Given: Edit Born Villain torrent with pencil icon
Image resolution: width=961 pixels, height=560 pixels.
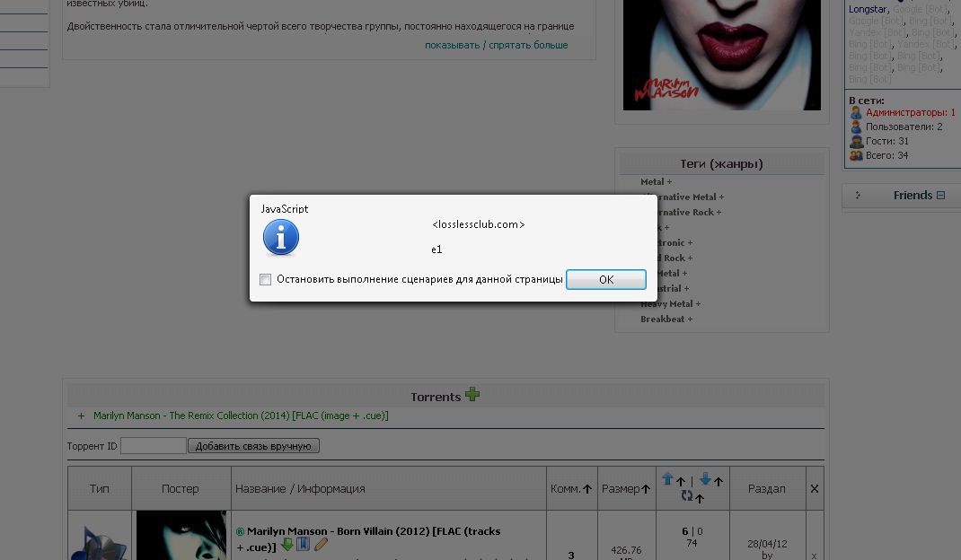Looking at the screenshot, I should 321,544.
